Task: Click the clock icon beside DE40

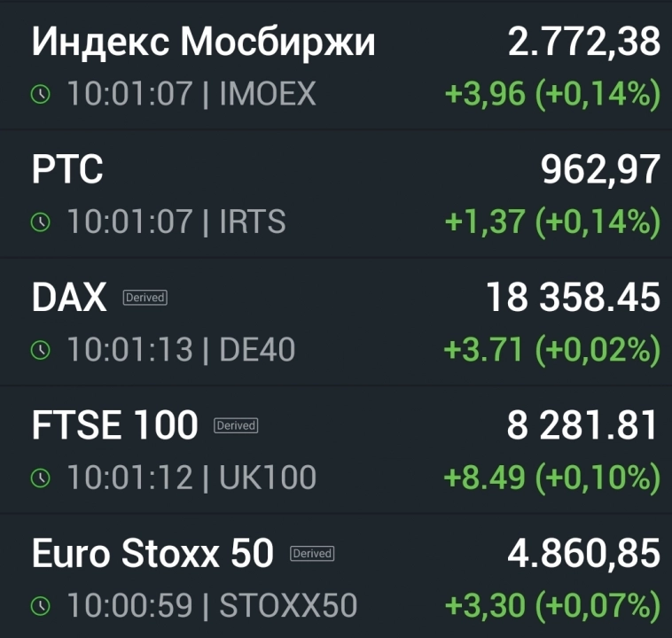Action: 41,351
